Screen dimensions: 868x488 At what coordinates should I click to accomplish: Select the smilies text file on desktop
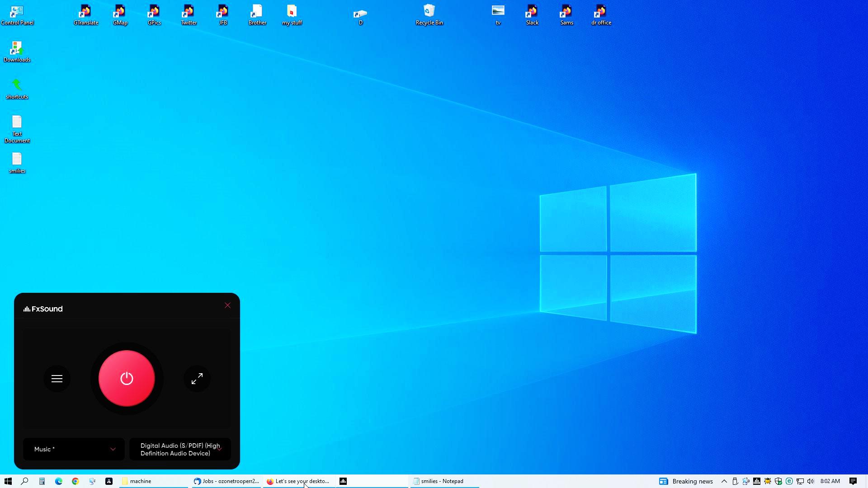(x=17, y=163)
